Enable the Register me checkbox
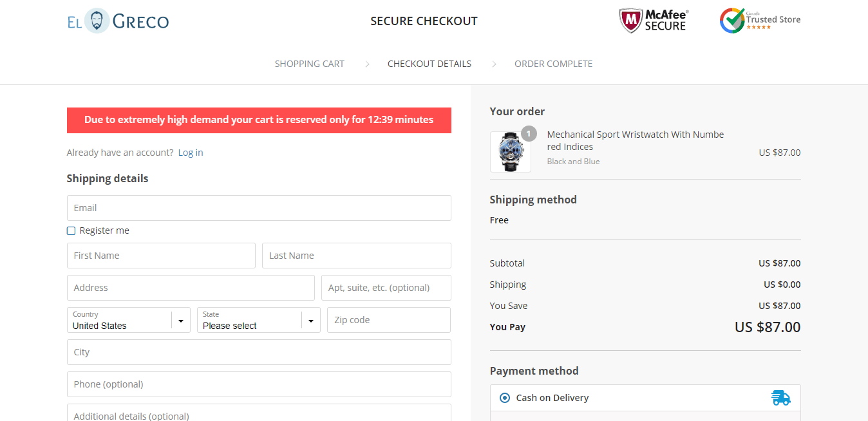 71,230
